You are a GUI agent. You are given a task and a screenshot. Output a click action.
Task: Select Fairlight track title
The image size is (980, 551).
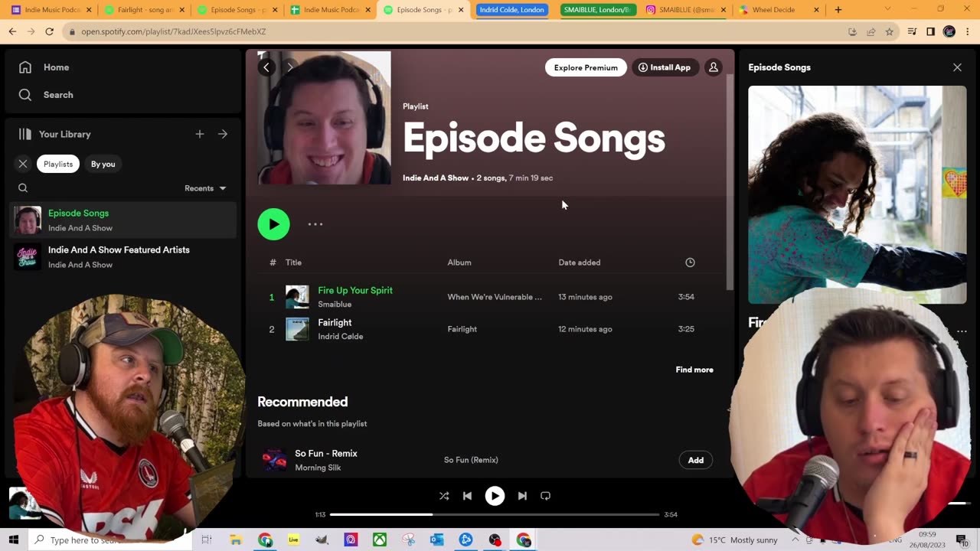click(x=335, y=322)
